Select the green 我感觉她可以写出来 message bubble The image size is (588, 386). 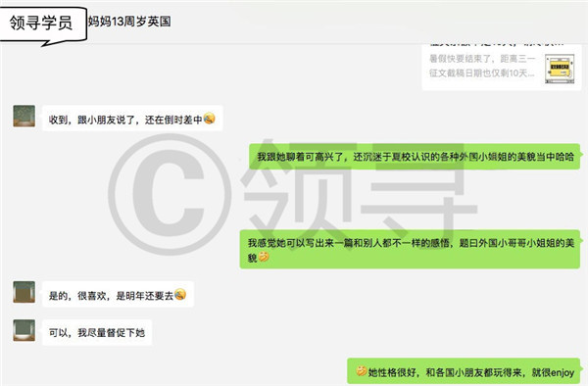tap(410, 249)
